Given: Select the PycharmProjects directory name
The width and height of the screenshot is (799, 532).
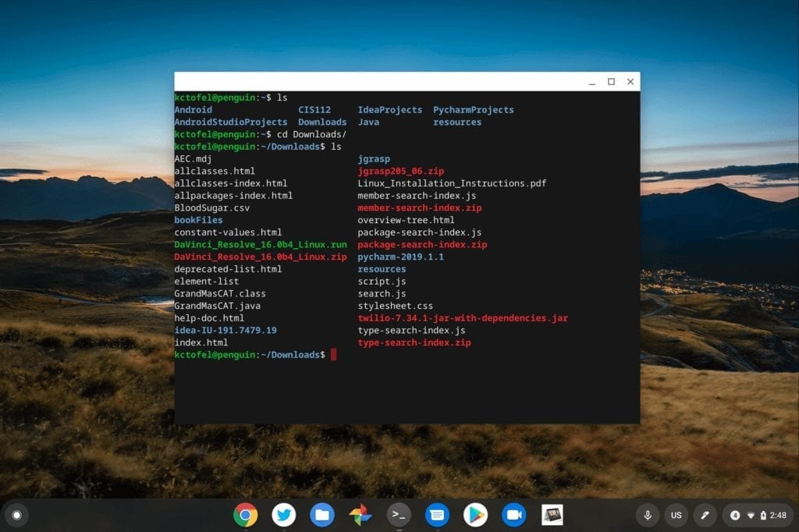Looking at the screenshot, I should [474, 110].
